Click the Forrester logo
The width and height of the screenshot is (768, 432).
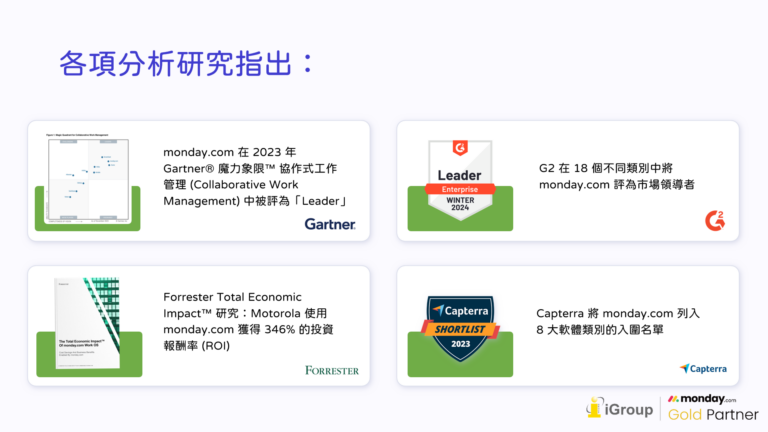coord(332,370)
